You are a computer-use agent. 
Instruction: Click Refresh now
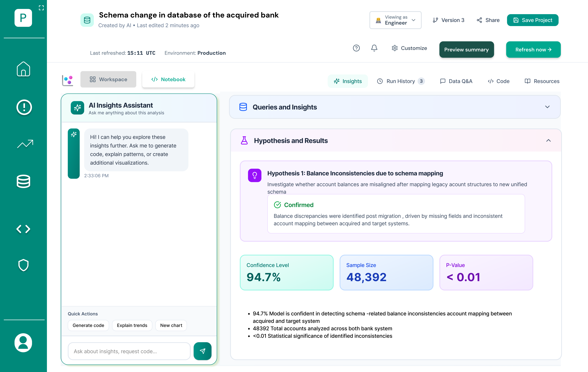(533, 50)
